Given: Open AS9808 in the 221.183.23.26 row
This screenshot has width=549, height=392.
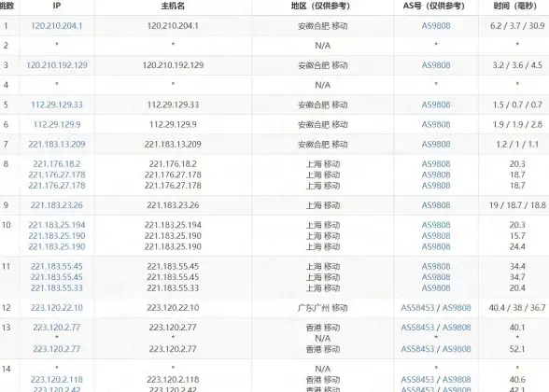Looking at the screenshot, I should [436, 205].
